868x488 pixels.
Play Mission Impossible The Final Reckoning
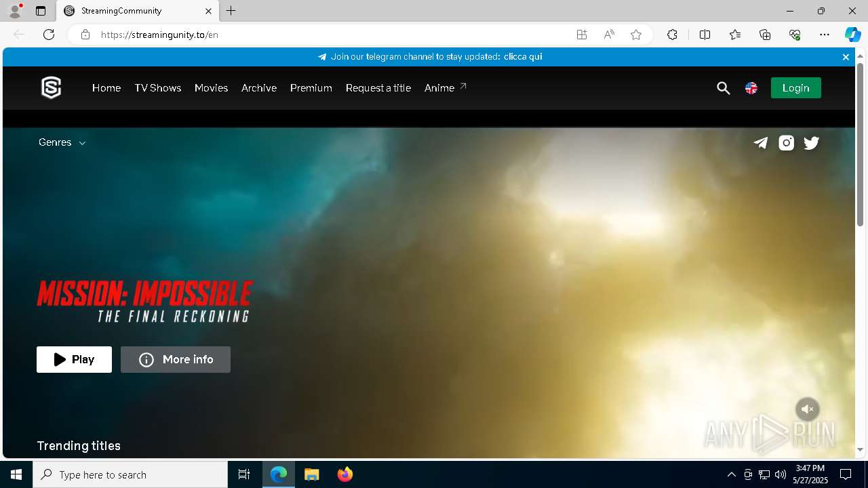pyautogui.click(x=74, y=359)
